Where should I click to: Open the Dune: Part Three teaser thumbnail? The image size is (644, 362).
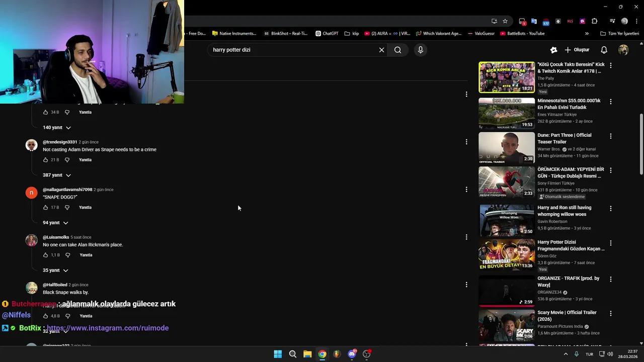click(x=507, y=148)
